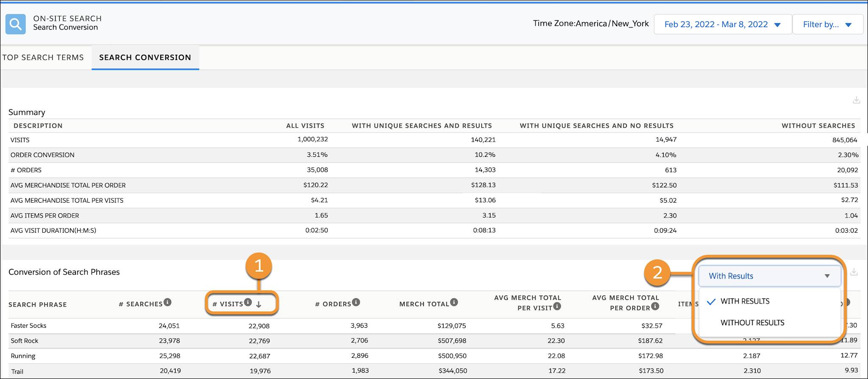
Task: Click the Running search phrase
Action: [23, 356]
